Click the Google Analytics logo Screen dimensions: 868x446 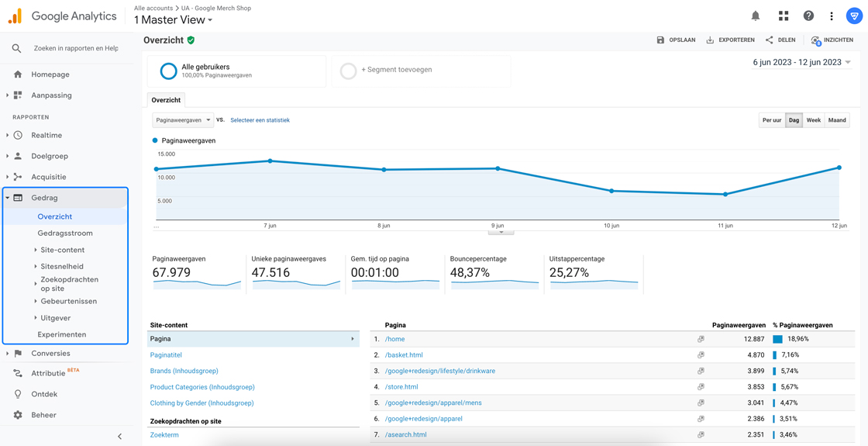15,16
